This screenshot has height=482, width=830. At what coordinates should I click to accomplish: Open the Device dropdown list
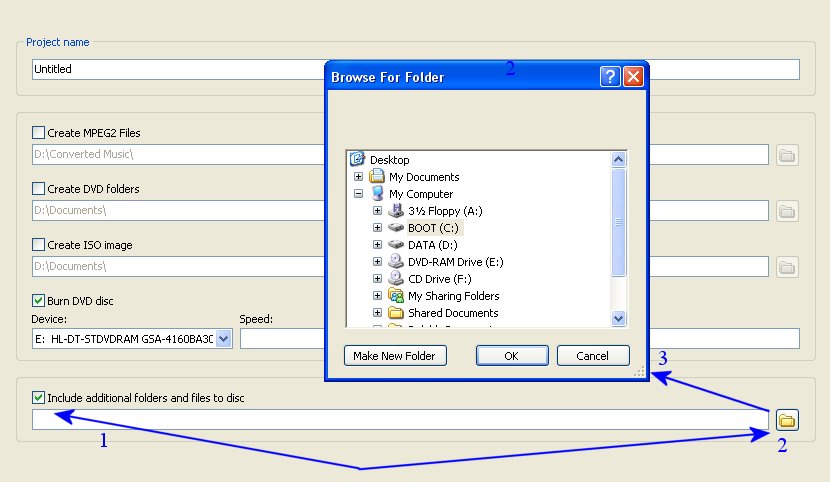224,339
